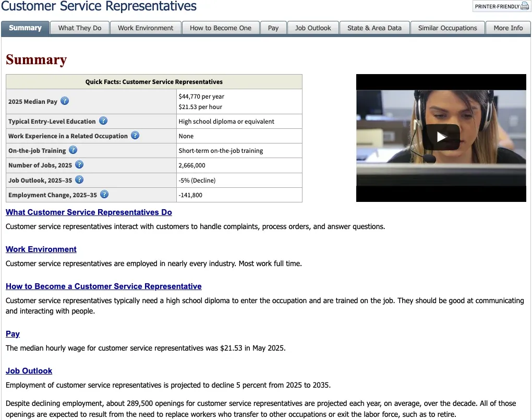Open the Work Environment heading link
The image size is (532, 420).
(41, 249)
